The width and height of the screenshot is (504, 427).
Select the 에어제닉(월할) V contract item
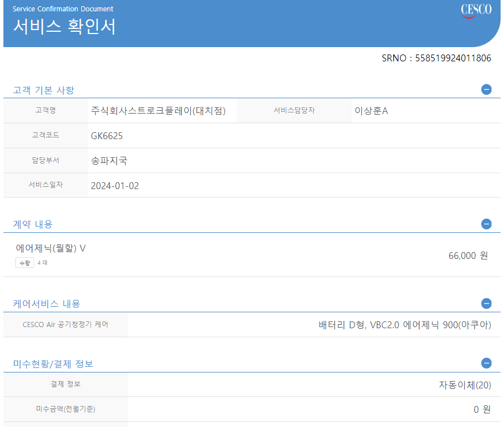[x=51, y=248]
